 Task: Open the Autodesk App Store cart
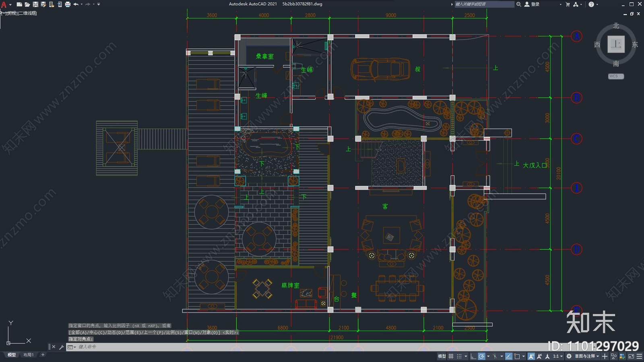(568, 4)
